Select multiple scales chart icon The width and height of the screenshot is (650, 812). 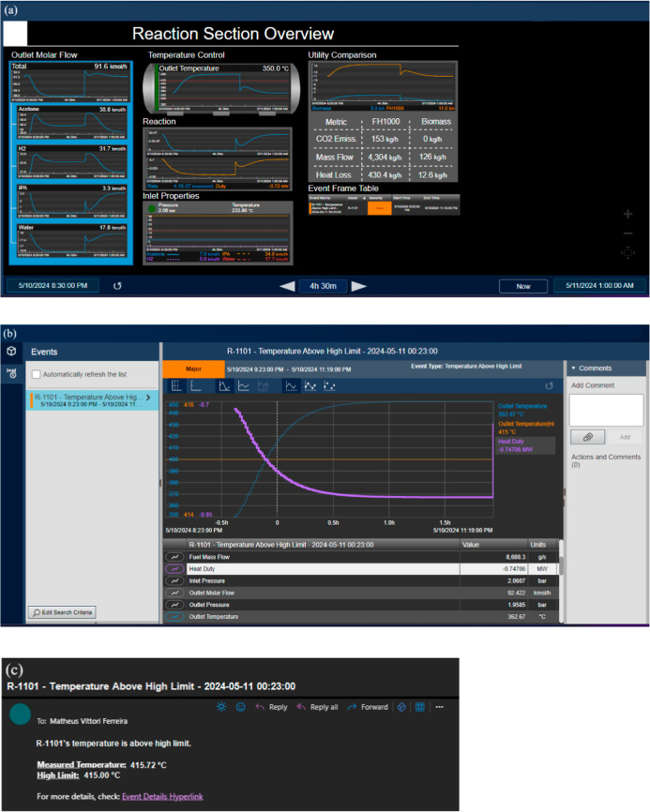pos(176,385)
